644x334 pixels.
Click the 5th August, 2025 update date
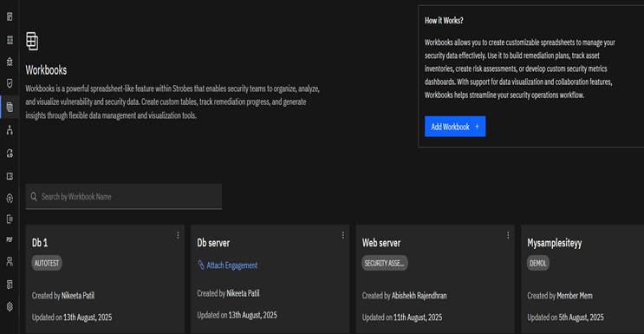tap(582, 318)
